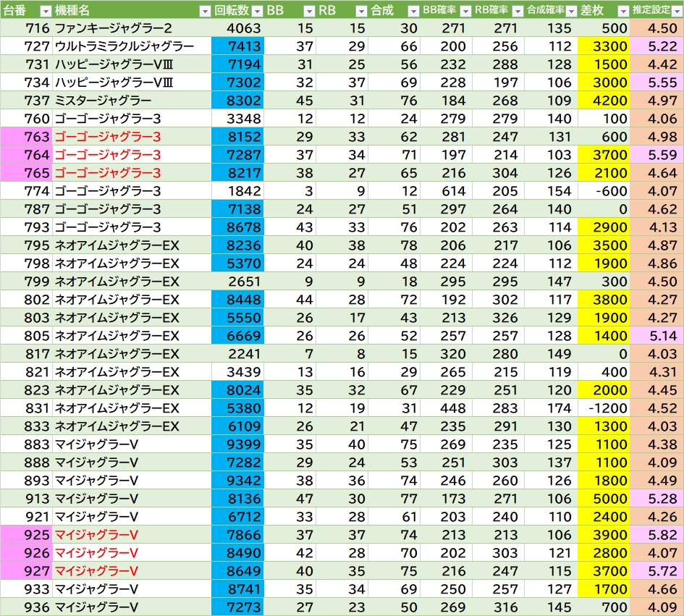684x616 pixels.
Task: Select the 推定設定 cell showing 5.82
Action: pyautogui.click(x=656, y=535)
